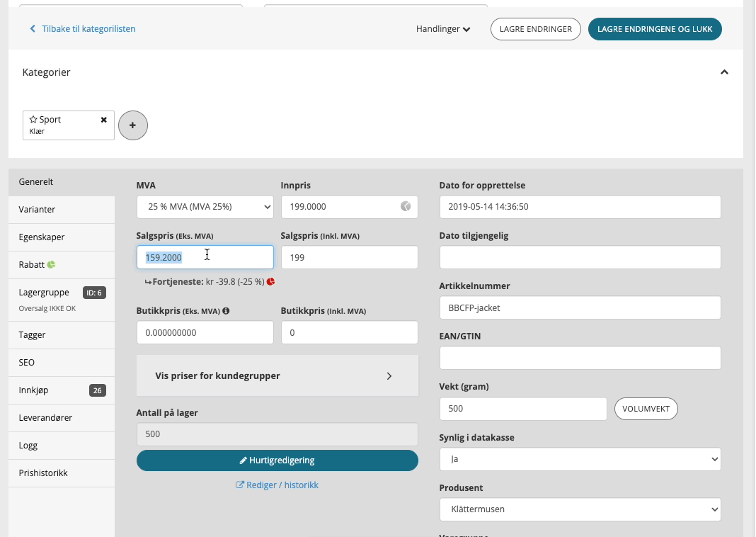Image resolution: width=756 pixels, height=537 pixels.
Task: Click the pie chart icon in Innpris field
Action: point(406,207)
